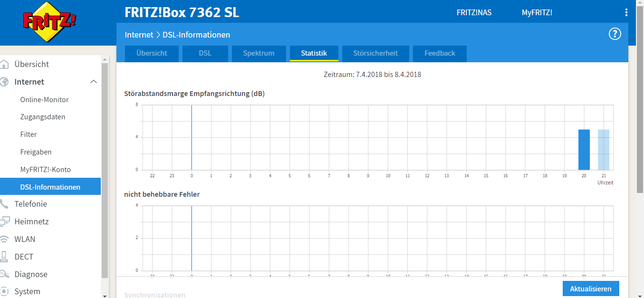The image size is (644, 298).
Task: Click the sidebar scrollbar down arrow
Action: coord(105,295)
